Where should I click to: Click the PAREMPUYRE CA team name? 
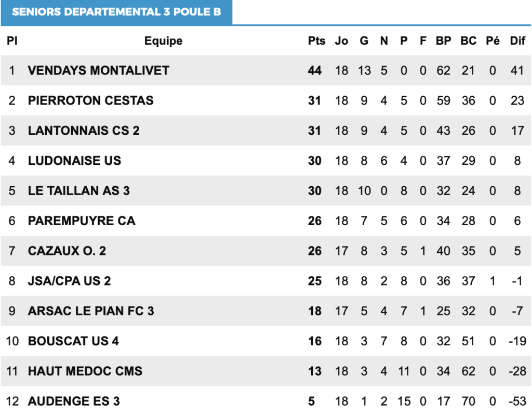coord(82,221)
